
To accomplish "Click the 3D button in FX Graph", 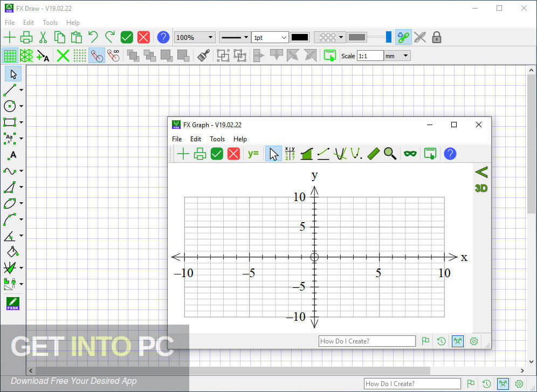I will point(481,188).
